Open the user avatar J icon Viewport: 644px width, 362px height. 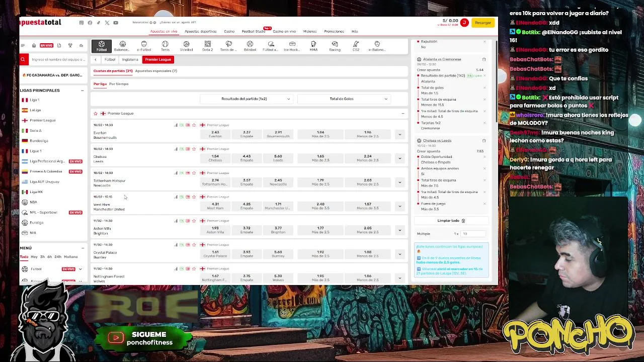(x=464, y=23)
